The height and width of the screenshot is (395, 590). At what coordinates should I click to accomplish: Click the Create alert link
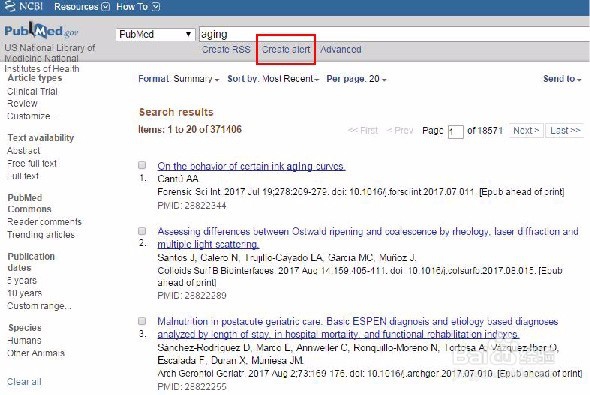tap(286, 49)
